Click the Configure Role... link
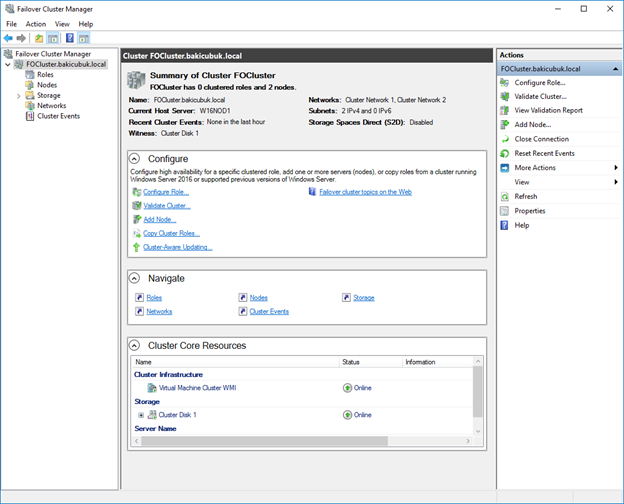This screenshot has height=504, width=624. [166, 192]
